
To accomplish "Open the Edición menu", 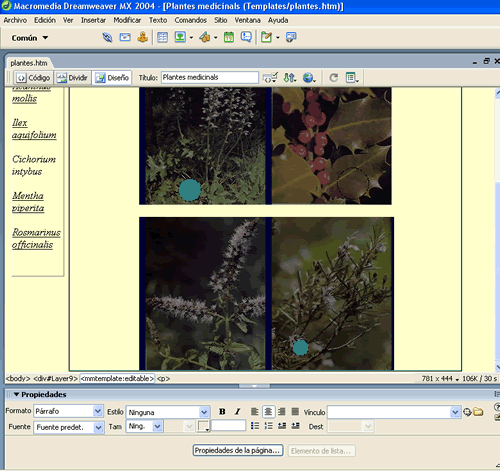I will pyautogui.click(x=45, y=20).
